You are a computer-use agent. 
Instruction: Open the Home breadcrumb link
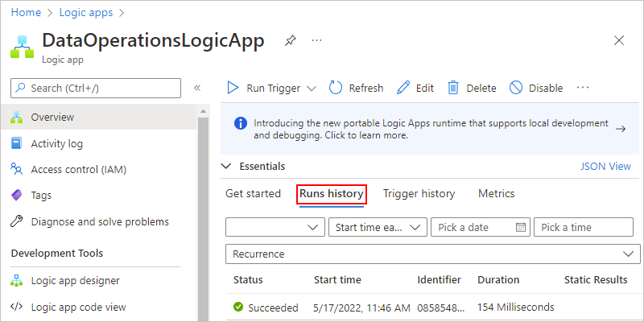(x=26, y=13)
